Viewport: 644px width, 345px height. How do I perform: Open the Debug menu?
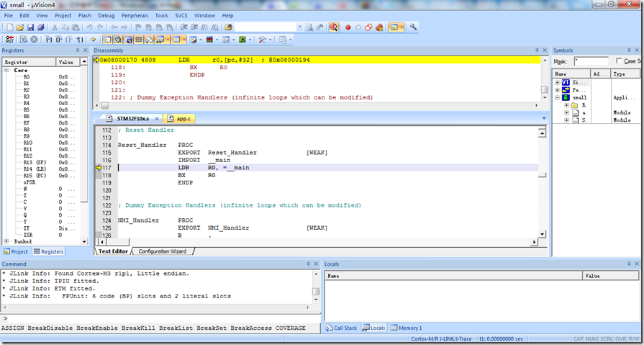106,16
